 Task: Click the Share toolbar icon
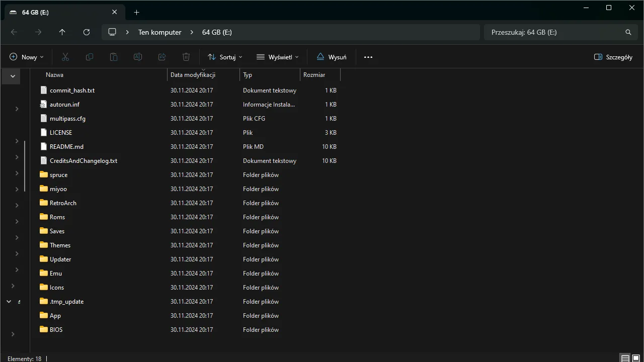point(162,57)
